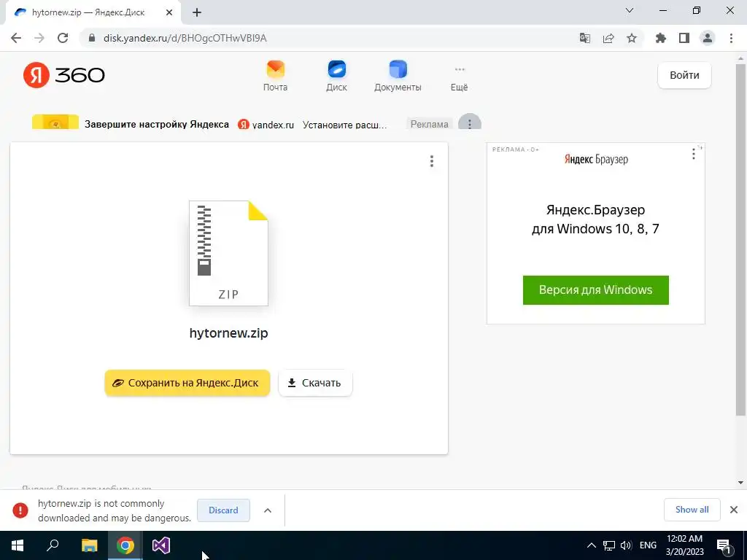Click the share this page icon
Image resolution: width=747 pixels, height=560 pixels.
pyautogui.click(x=608, y=38)
